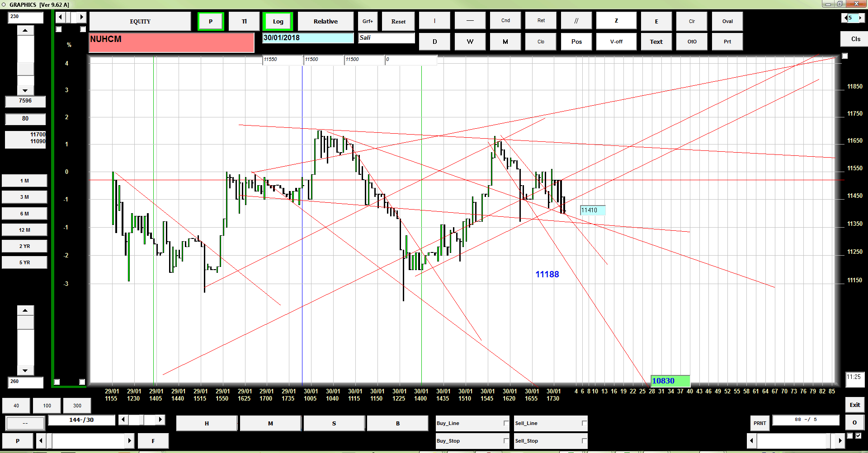Click the Cls button
868x453 pixels.
tap(855, 39)
